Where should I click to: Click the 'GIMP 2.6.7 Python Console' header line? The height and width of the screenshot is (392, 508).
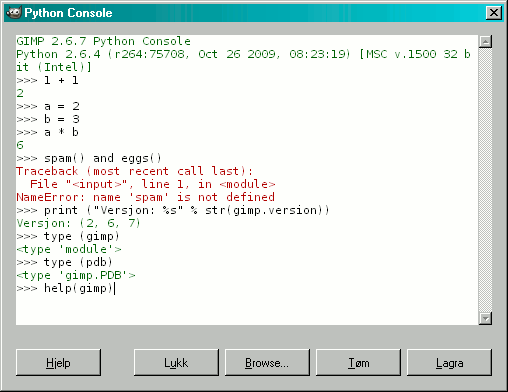[x=103, y=41]
